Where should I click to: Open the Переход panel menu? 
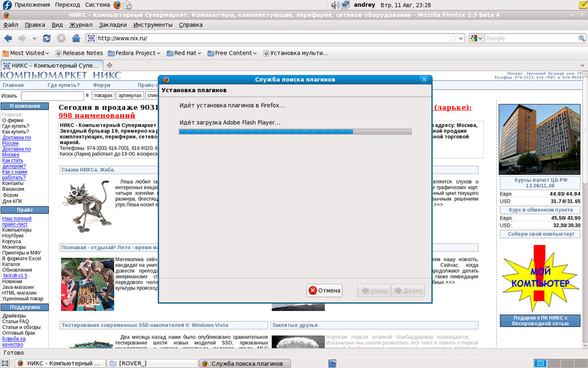click(68, 5)
